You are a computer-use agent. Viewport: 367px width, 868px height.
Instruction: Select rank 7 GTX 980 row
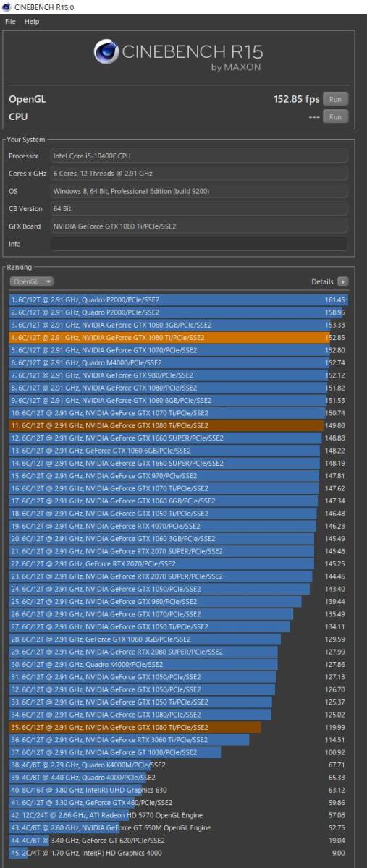[179, 375]
